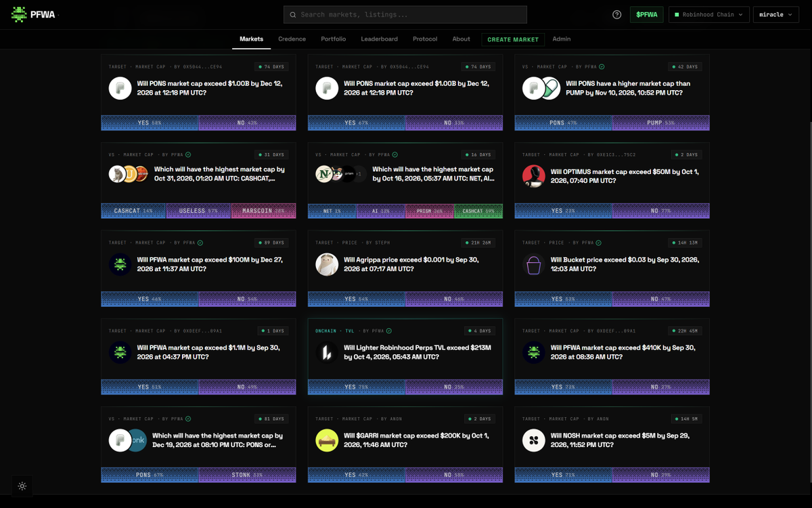Select the $PFWA token button
Image resolution: width=812 pixels, height=508 pixels.
coord(647,14)
